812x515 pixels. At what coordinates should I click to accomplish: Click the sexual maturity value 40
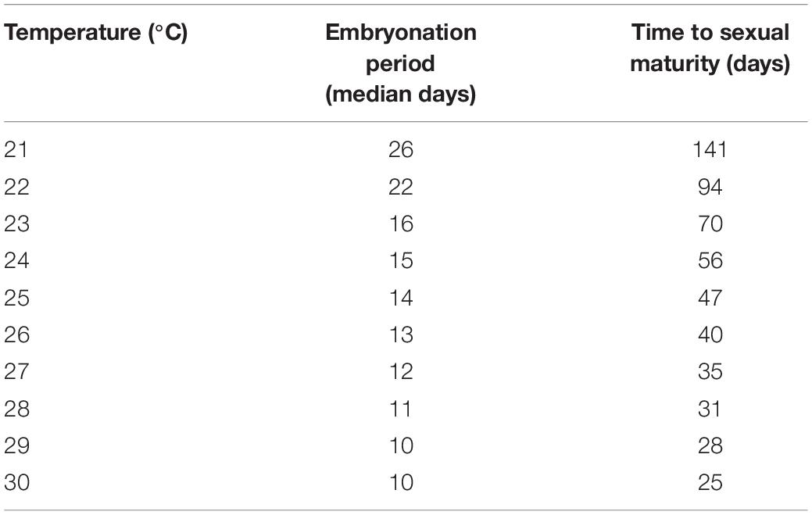point(710,335)
